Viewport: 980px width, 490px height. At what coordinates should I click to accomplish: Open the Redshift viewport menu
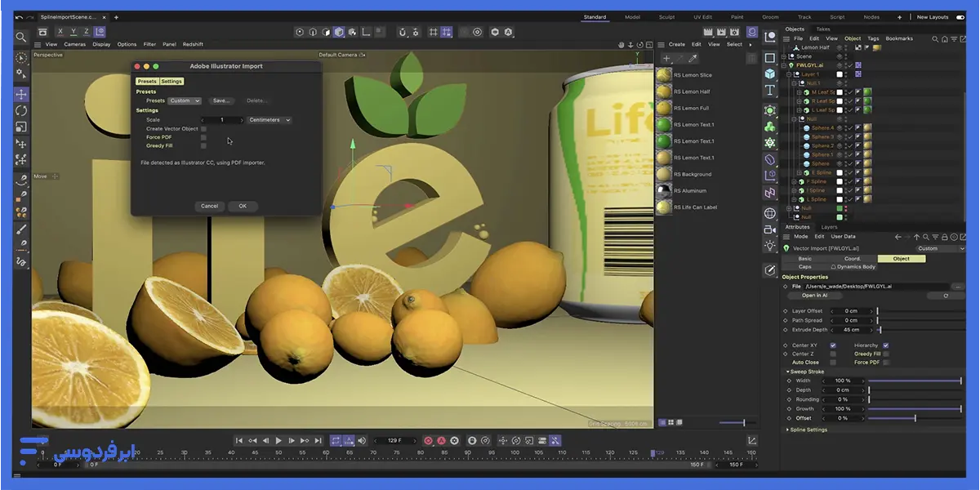click(193, 44)
